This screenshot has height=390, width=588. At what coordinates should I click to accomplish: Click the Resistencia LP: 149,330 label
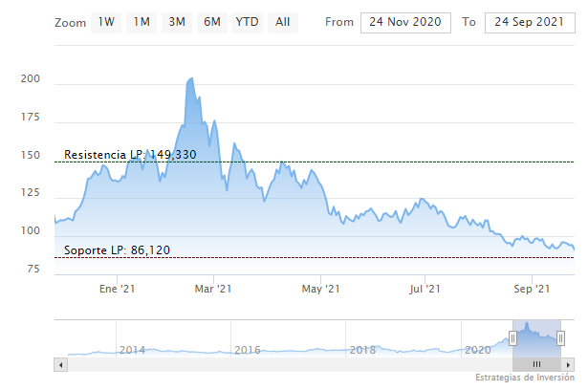pos(130,155)
